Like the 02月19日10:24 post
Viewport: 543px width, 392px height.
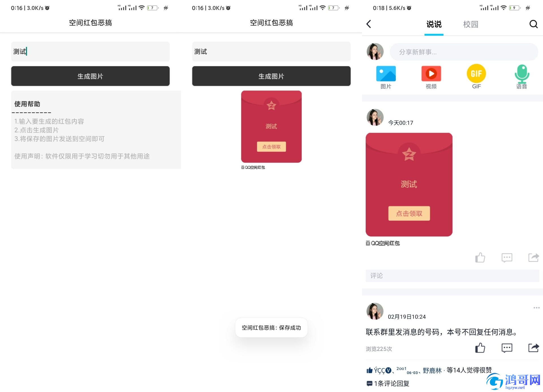pos(480,348)
